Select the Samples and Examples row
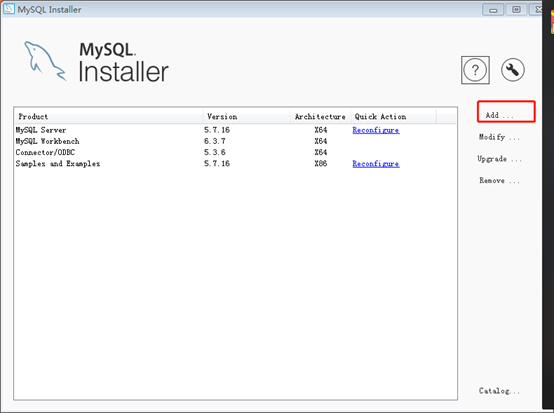Viewport: 554px width, 413px height. 235,164
